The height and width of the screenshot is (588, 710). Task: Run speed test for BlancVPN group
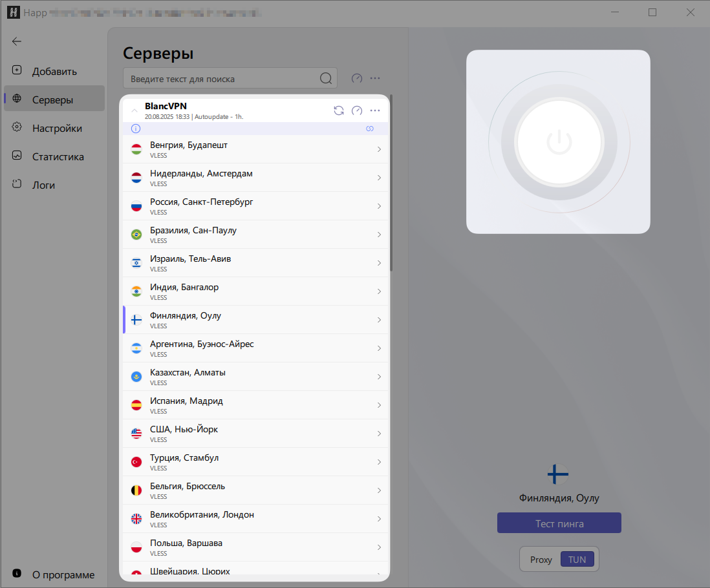(357, 110)
